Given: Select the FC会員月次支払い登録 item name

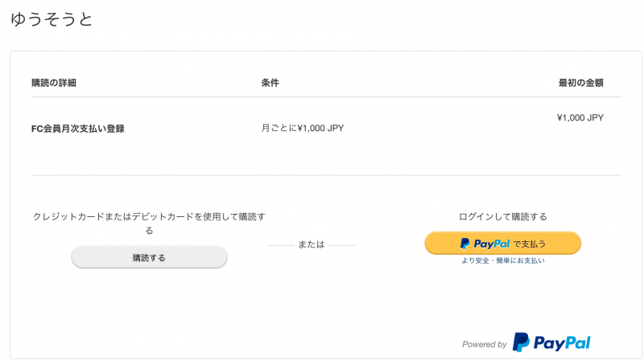Looking at the screenshot, I should click(77, 128).
